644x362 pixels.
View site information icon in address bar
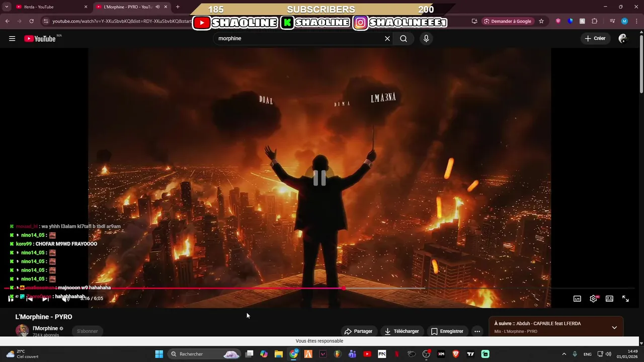pyautogui.click(x=46, y=21)
